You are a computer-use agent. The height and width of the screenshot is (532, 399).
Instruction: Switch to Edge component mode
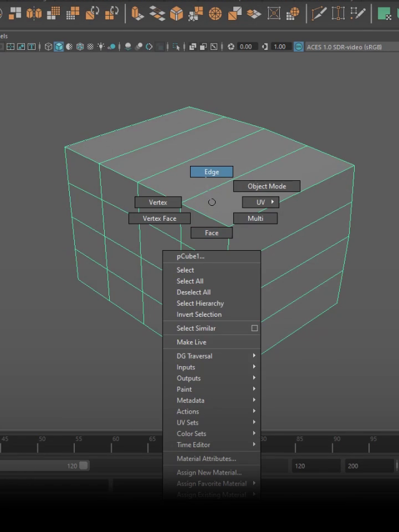211,172
